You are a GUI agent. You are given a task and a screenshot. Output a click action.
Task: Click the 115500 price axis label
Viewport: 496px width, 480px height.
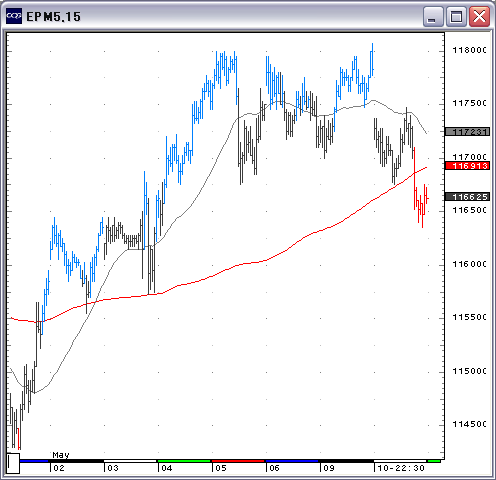[x=469, y=317]
